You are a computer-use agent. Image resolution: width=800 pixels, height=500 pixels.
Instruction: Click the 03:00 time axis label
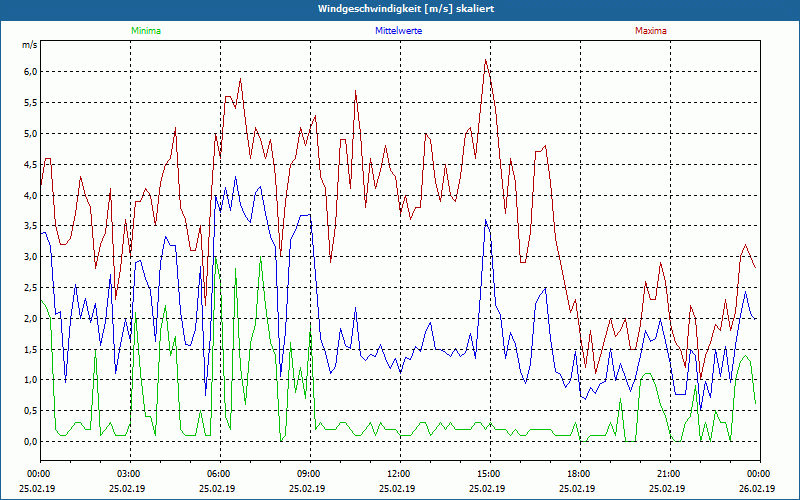(x=129, y=474)
